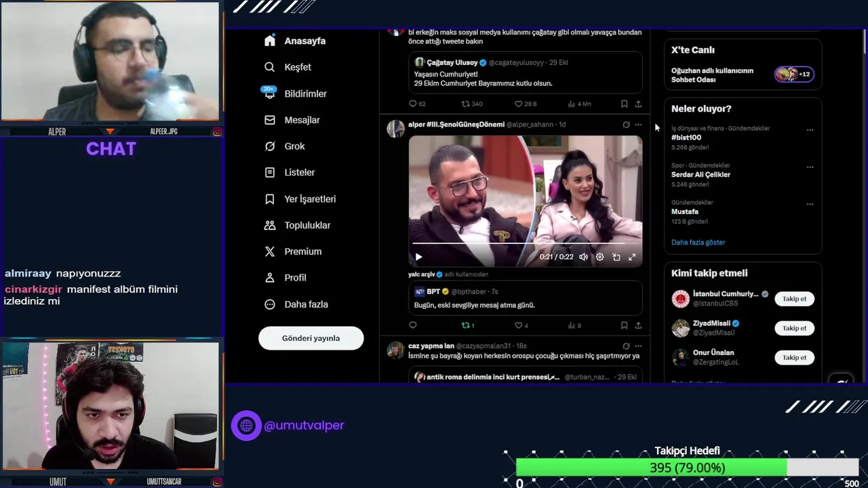The height and width of the screenshot is (488, 868).
Task: Reply to alper_sahann tweet
Action: [412, 325]
